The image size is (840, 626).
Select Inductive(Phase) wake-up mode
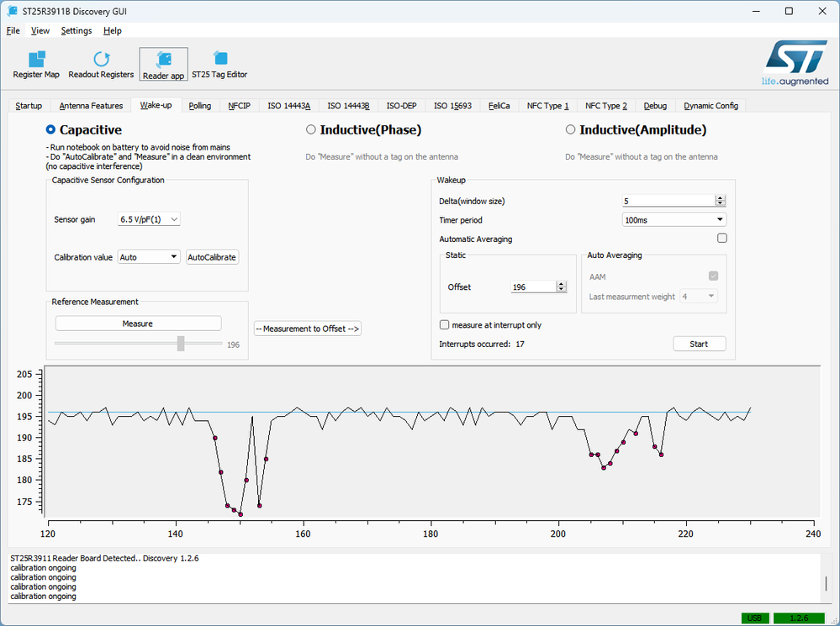point(311,129)
